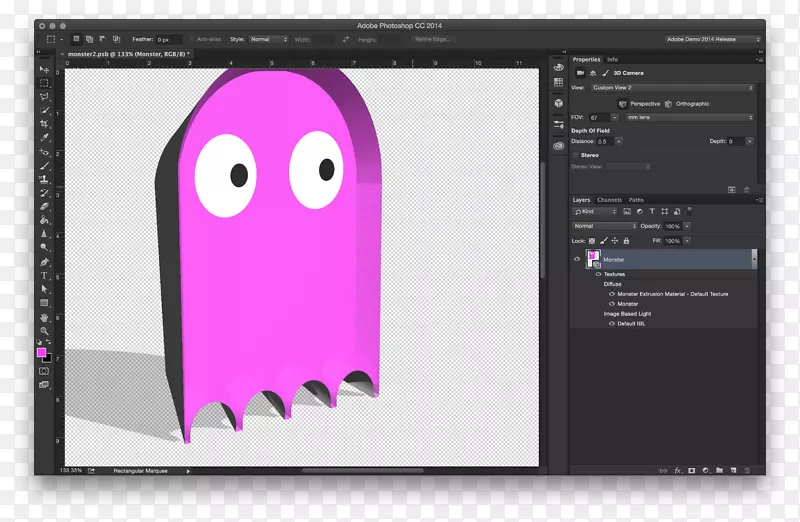Select the Zoom tool

pos(44,331)
